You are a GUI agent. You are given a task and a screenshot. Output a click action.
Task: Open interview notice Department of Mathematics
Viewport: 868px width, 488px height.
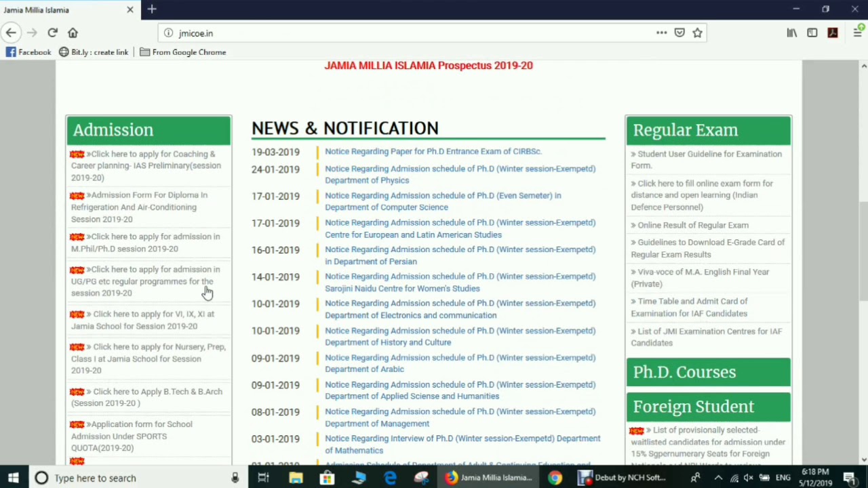point(462,445)
